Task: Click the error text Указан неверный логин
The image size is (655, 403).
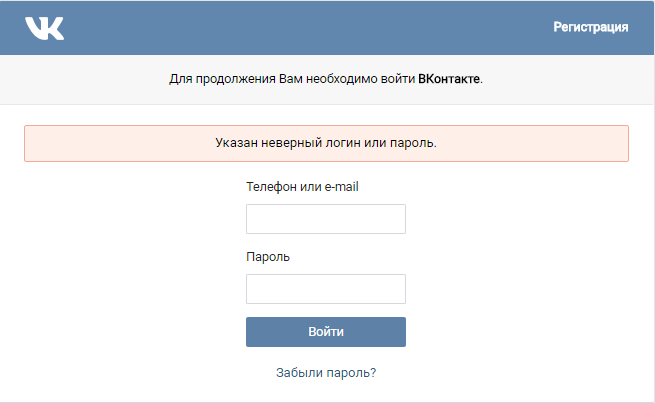Action: pos(326,143)
